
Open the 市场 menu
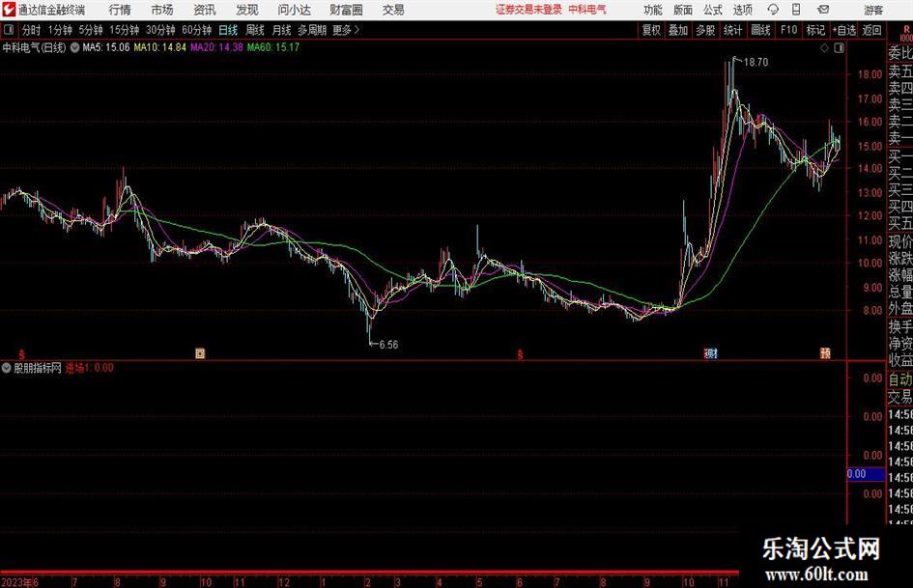point(162,10)
